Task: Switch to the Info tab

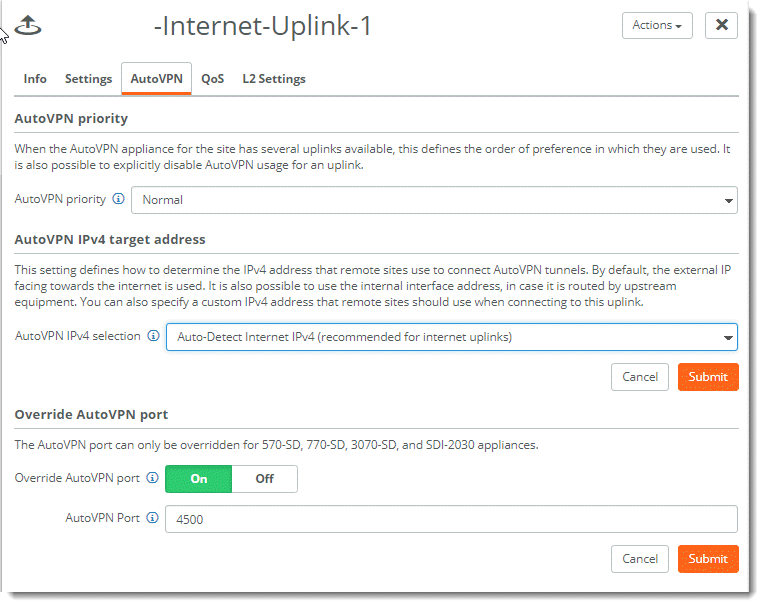Action: [x=35, y=79]
